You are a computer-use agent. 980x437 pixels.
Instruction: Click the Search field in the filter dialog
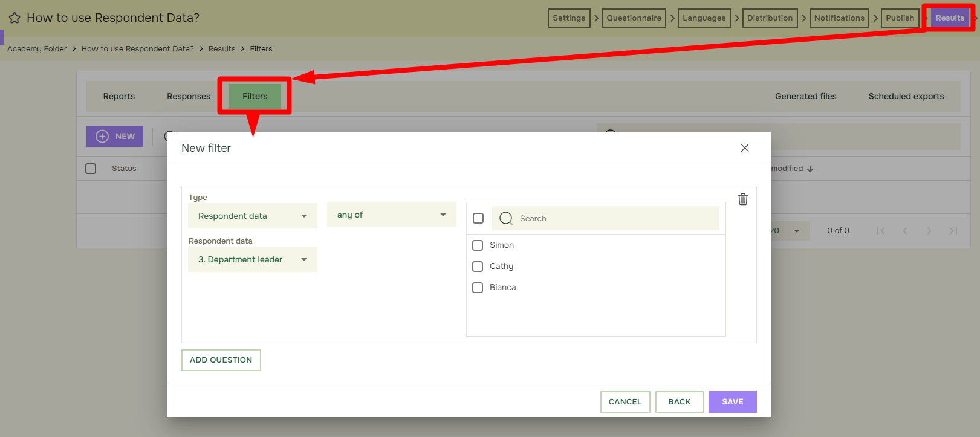click(606, 218)
